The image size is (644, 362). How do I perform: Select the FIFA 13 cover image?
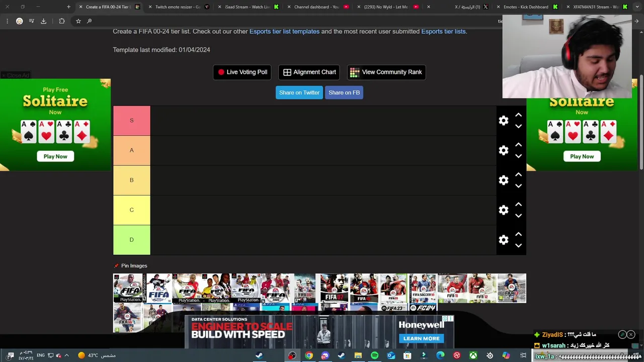coord(512,288)
